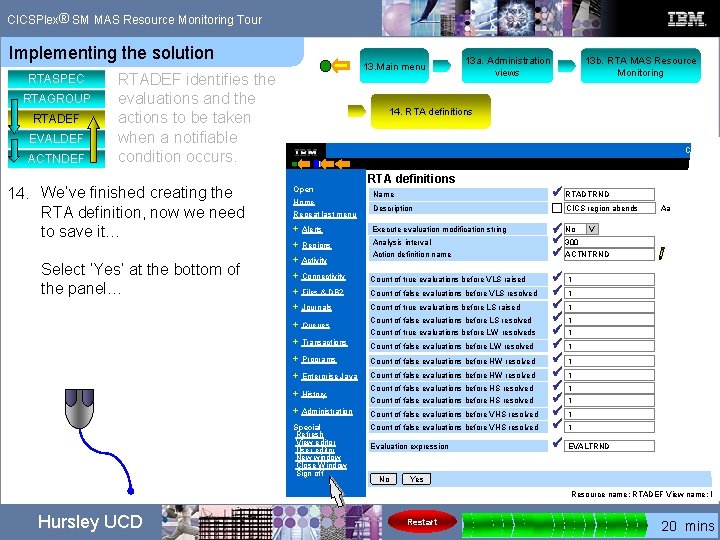720x540 pixels.
Task: Click Yes to save the RTA definition
Action: [x=416, y=479]
